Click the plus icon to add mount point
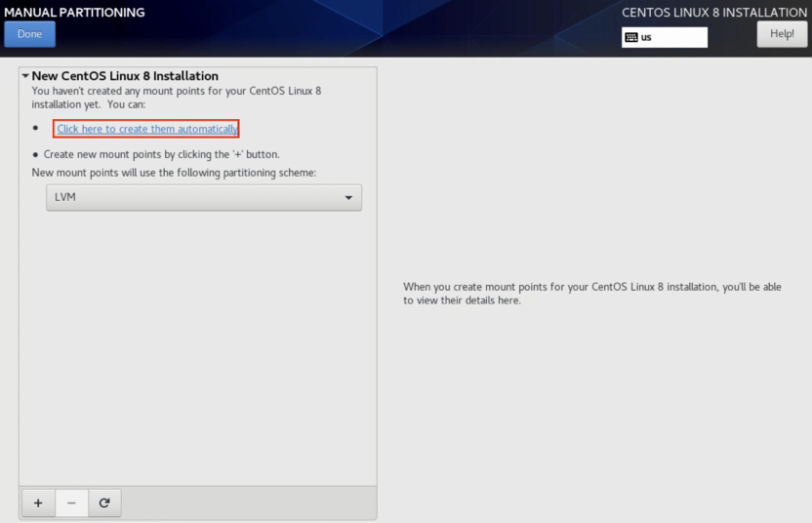The image size is (812, 523). 38,503
